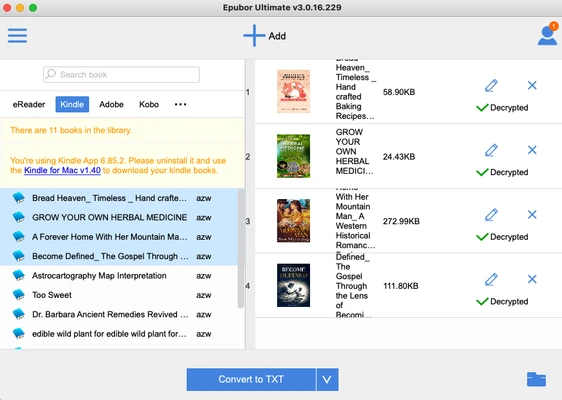Click There are 11 books notice

pyautogui.click(x=71, y=130)
